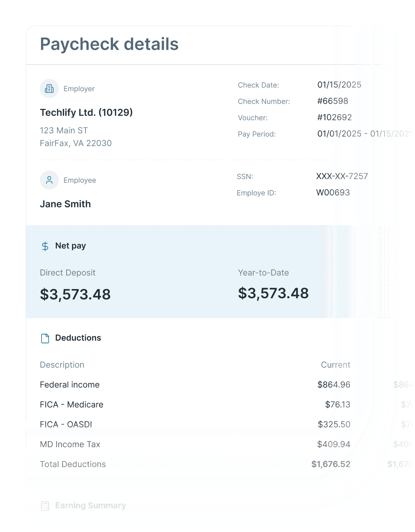Select the employer name Techlify Ltd. (10129)

[86, 112]
